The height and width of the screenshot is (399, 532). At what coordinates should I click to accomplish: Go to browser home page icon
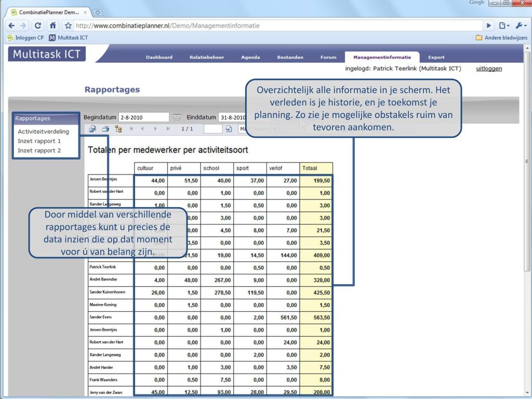pyautogui.click(x=53, y=25)
